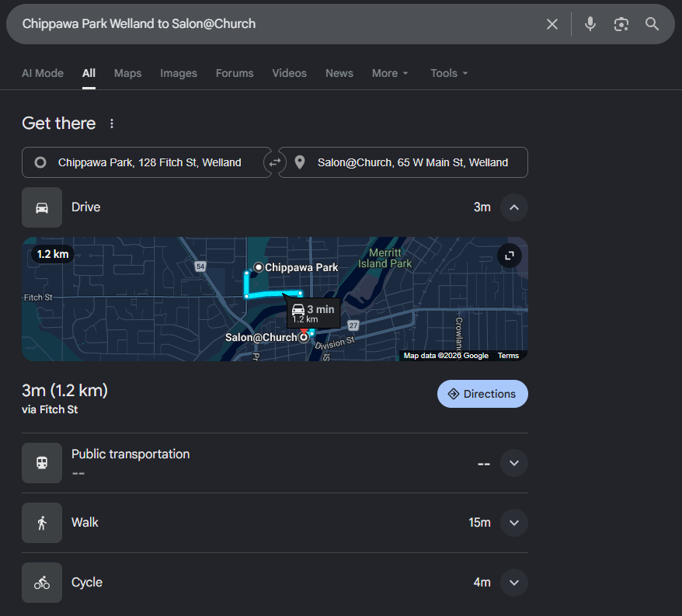Open the News tab

pos(339,73)
